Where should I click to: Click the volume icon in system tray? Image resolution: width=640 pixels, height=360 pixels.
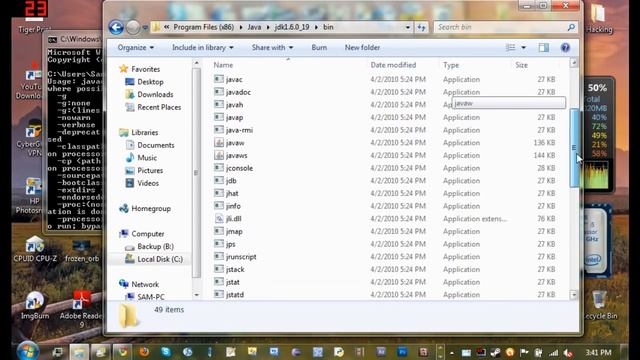pos(567,353)
